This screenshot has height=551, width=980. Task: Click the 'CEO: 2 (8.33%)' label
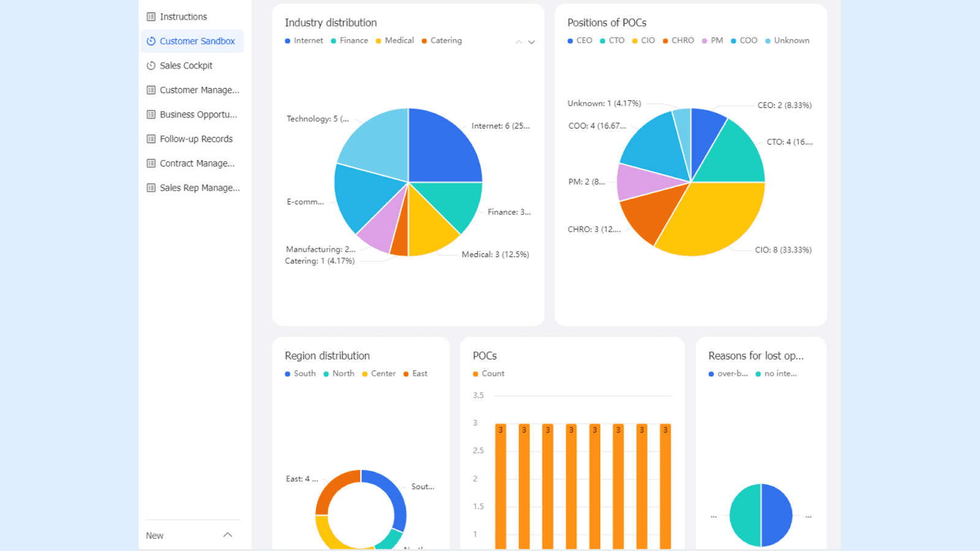[x=785, y=105]
